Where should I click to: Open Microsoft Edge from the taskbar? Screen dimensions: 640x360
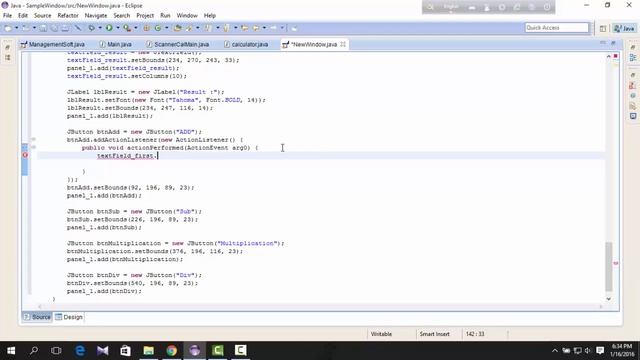click(80, 351)
